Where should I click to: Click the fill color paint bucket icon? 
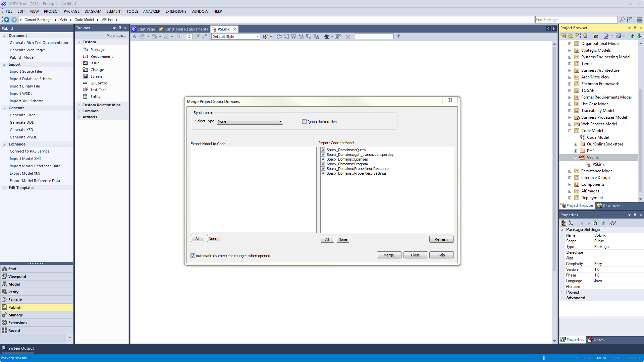click(154, 37)
